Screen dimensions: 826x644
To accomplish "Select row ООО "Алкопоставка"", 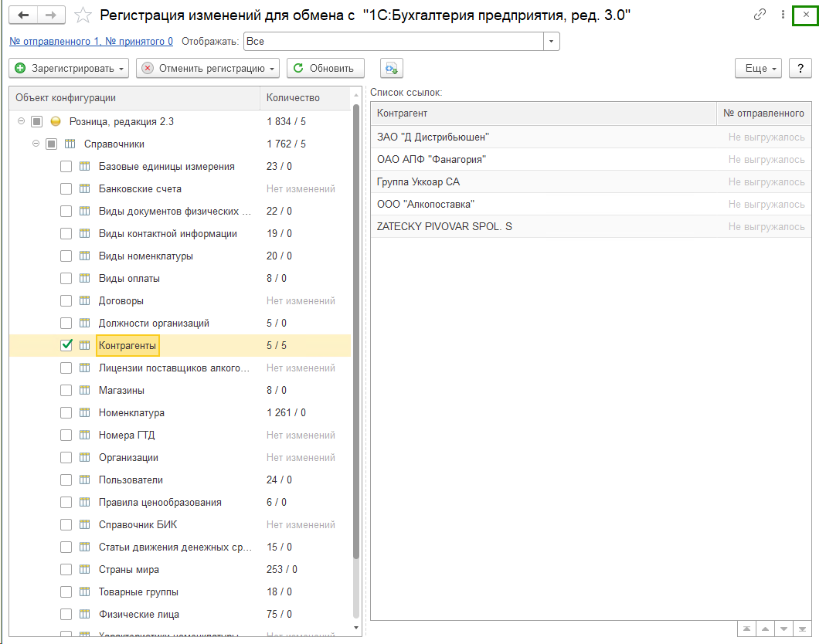I will [x=591, y=205].
